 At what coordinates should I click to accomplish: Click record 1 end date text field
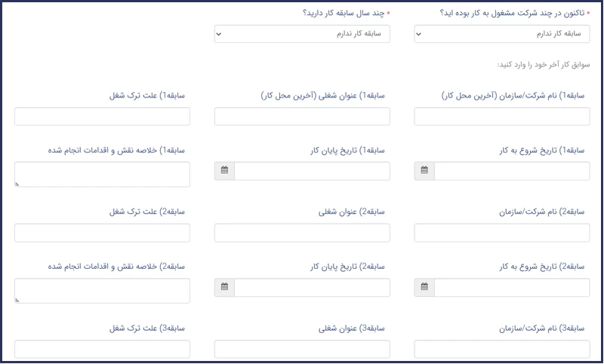(x=312, y=171)
